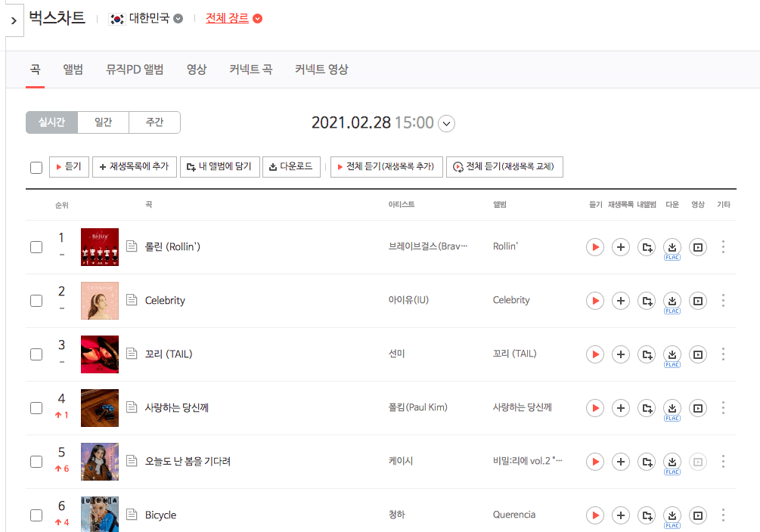Open the video icon for 롤린 (Rollin')
The image size is (760, 532).
point(698,247)
